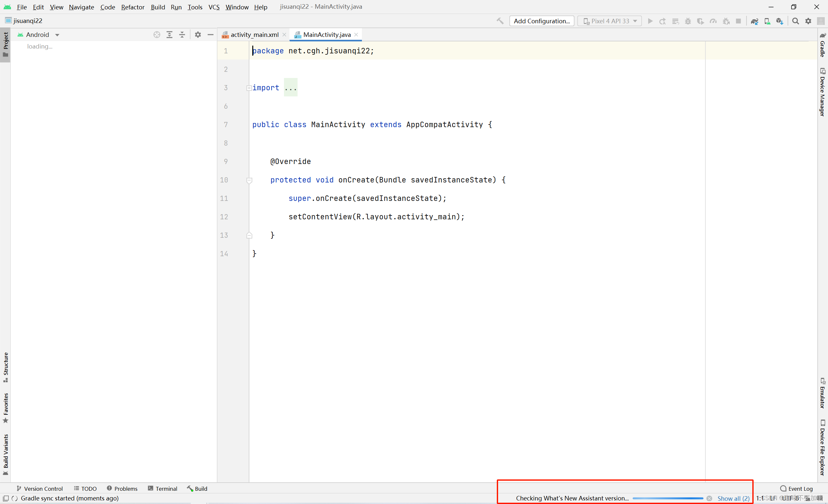
Task: Click the Attach Debugger to Android Process icon
Action: [x=726, y=21]
